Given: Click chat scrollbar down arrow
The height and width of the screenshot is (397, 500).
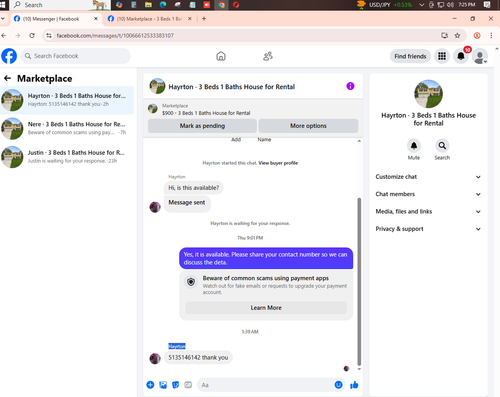Looking at the screenshot, I should pos(359,369).
